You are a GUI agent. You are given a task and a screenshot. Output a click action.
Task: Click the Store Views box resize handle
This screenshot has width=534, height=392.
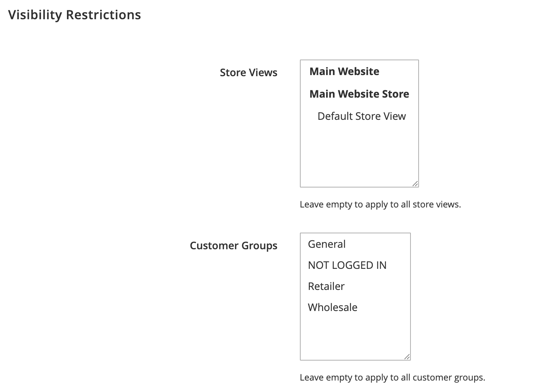coord(415,184)
